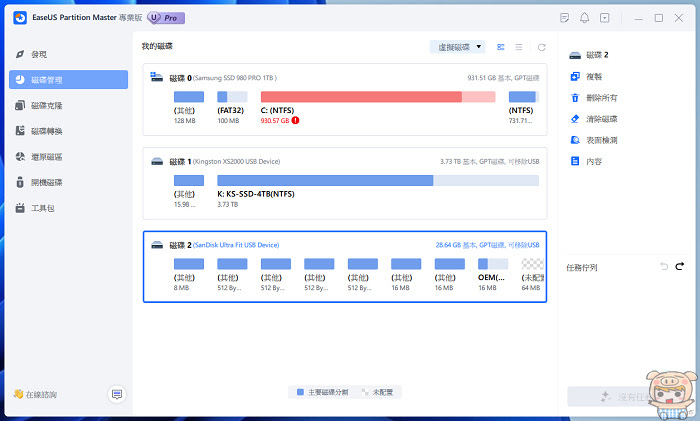Viewport: 700px width, 421px height.
Task: Click the undo arrow in task queue
Action: 664,267
